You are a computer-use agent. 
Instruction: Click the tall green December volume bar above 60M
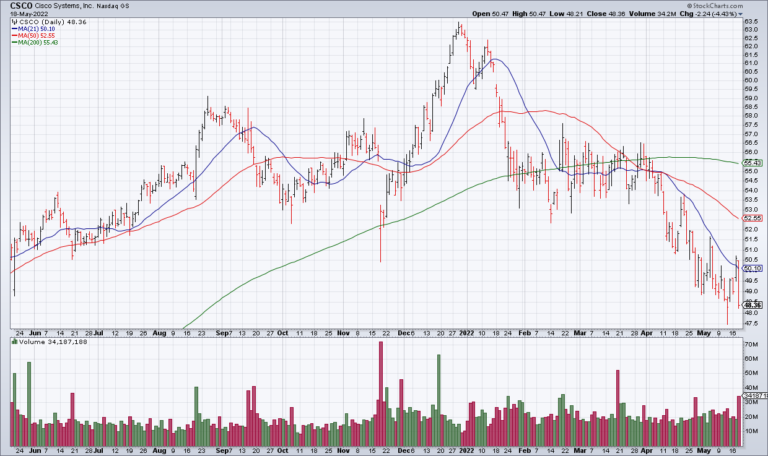point(439,401)
